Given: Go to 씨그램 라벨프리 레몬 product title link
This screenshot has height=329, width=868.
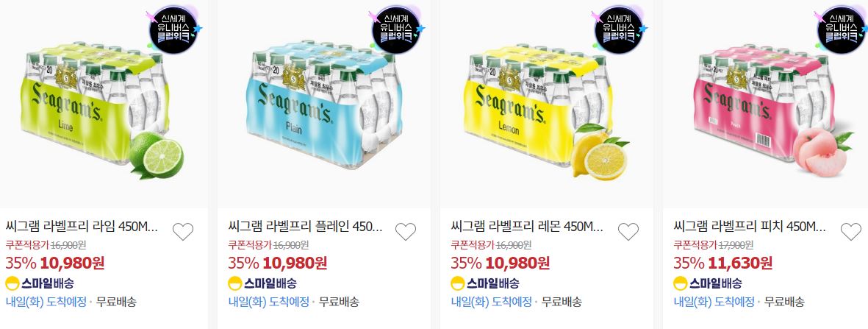Looking at the screenshot, I should pos(528,227).
